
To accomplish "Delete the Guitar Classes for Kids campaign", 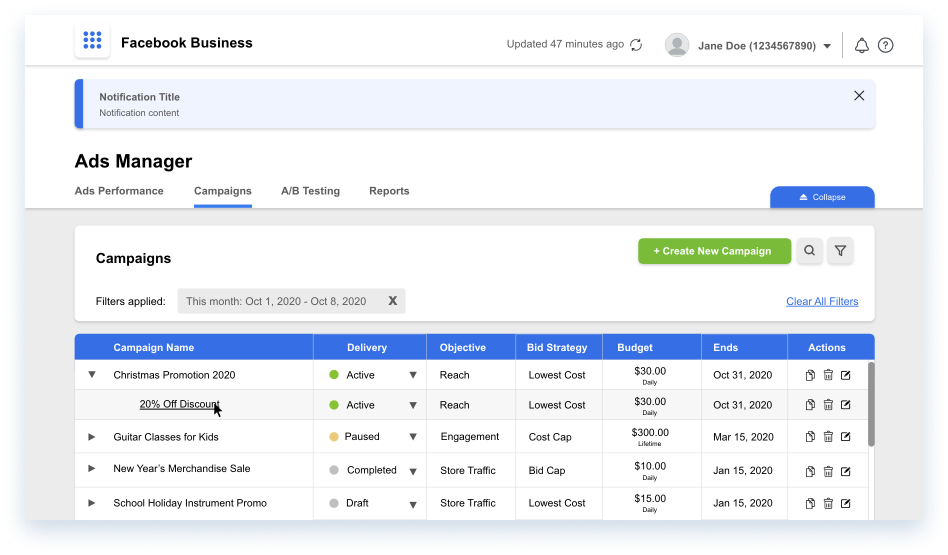I will (828, 437).
